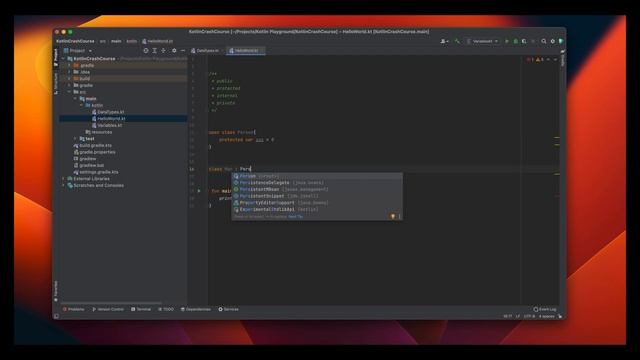Expand the .gradle folder arrow
640x360 pixels.
tap(69, 65)
